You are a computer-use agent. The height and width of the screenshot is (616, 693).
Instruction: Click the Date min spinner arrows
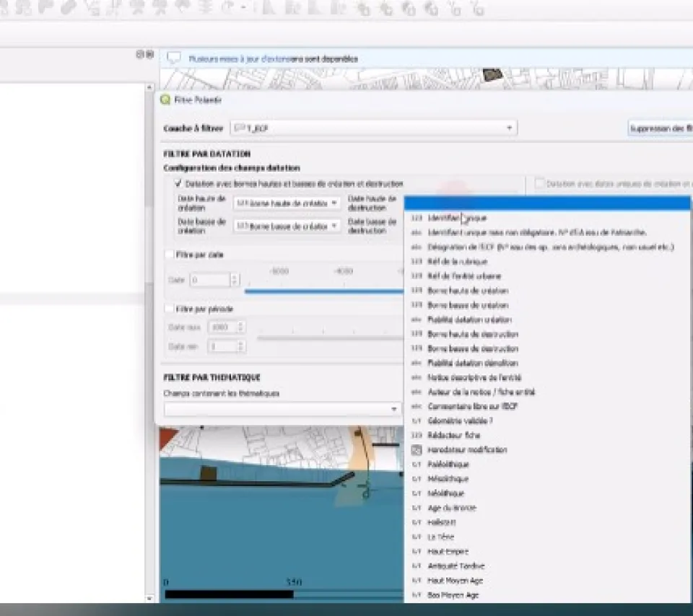click(241, 346)
